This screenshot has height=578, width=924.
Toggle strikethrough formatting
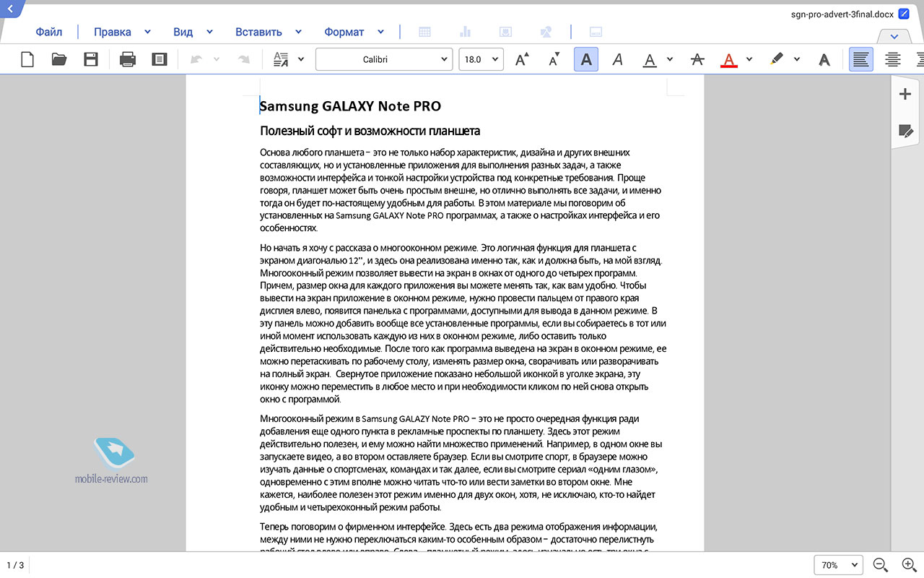point(697,59)
